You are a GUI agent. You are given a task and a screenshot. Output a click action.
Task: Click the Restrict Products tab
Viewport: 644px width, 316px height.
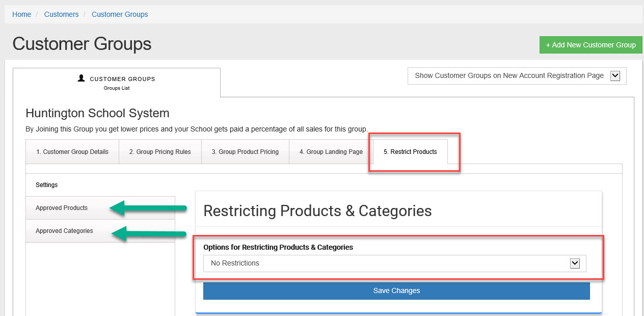410,152
